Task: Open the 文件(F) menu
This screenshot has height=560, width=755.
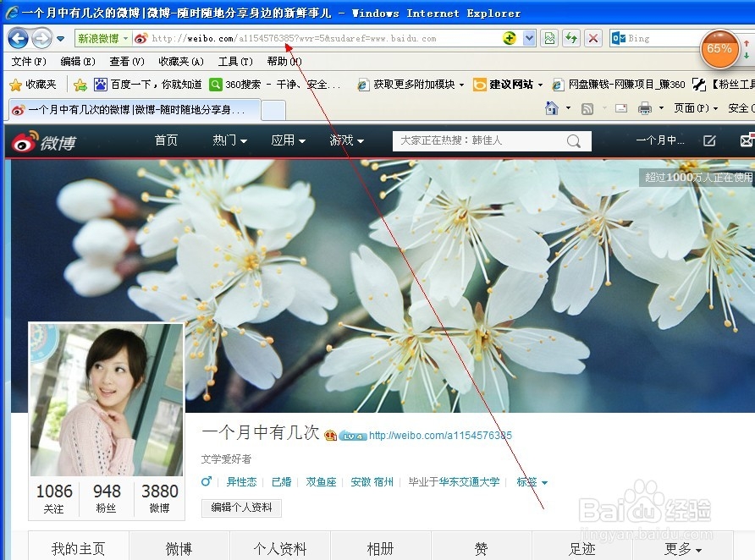Action: (x=29, y=61)
